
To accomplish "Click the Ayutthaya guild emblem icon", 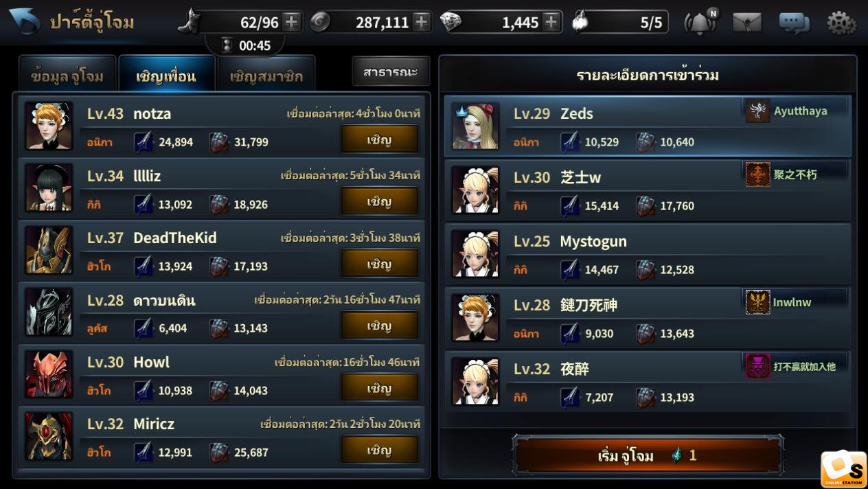I will [x=757, y=111].
